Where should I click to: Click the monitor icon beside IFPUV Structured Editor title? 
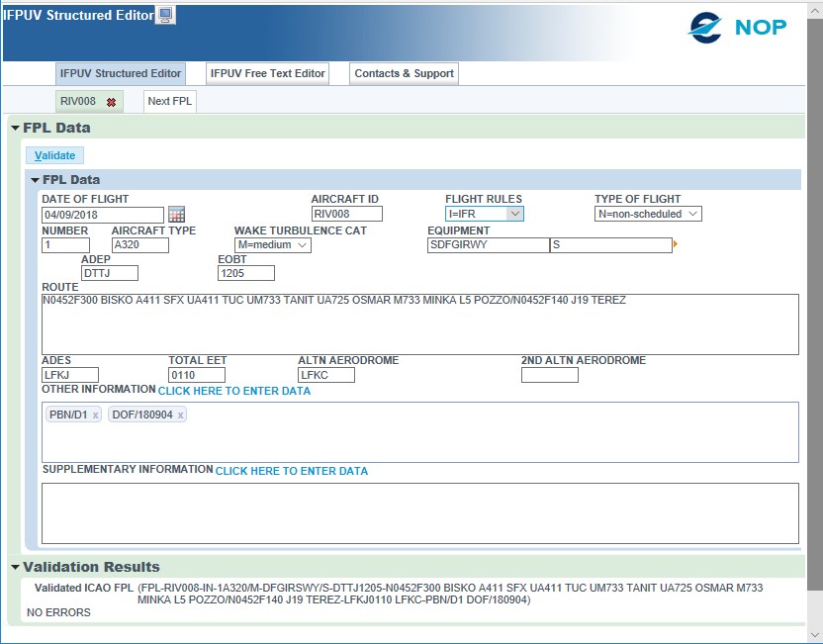[165, 15]
